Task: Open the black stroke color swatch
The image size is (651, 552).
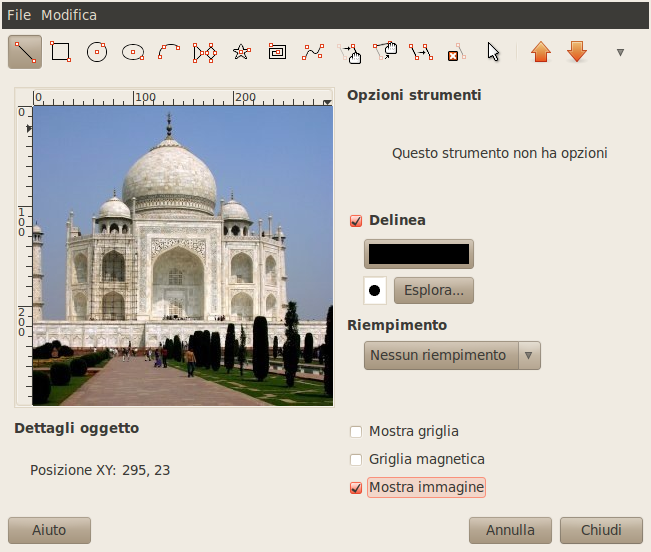Action: pyautogui.click(x=419, y=254)
